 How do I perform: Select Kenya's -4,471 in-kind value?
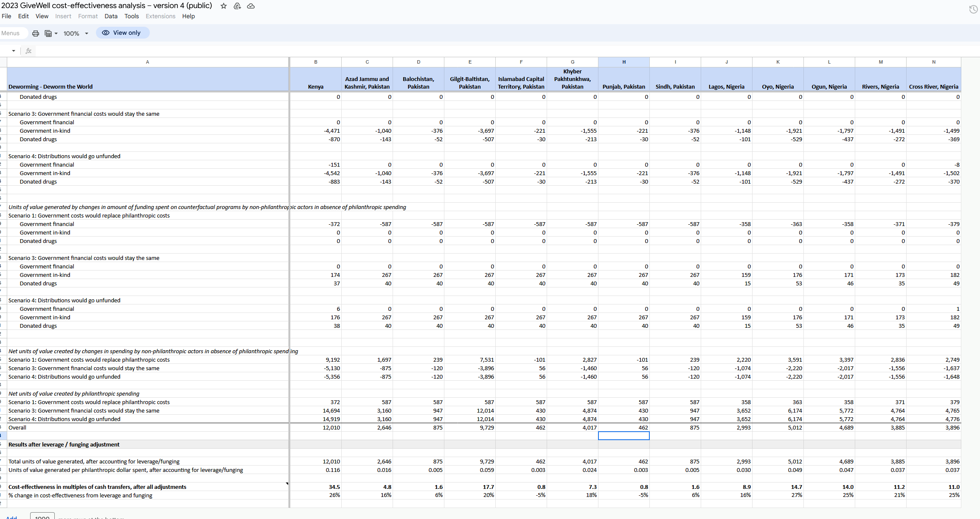pos(316,131)
